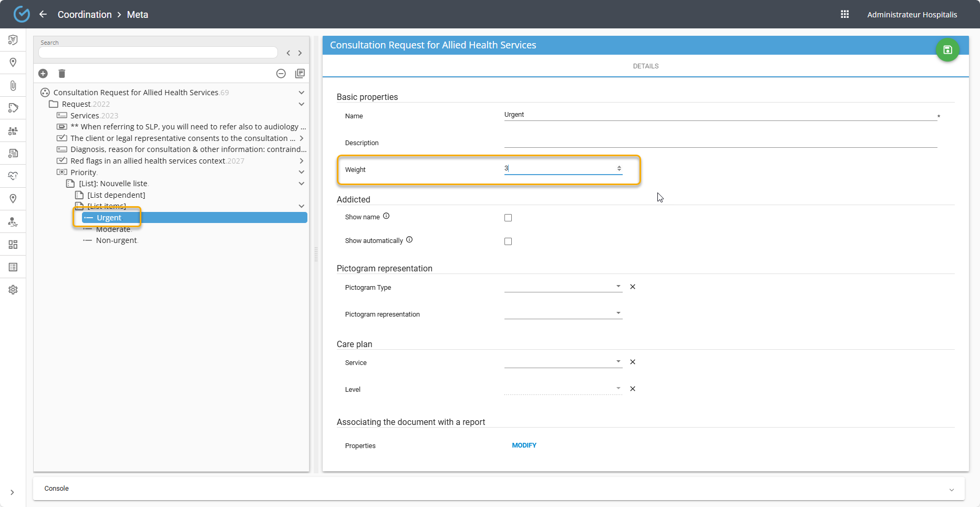This screenshot has height=507, width=980.
Task: Clear the Pictogram Type selection
Action: pyautogui.click(x=633, y=287)
